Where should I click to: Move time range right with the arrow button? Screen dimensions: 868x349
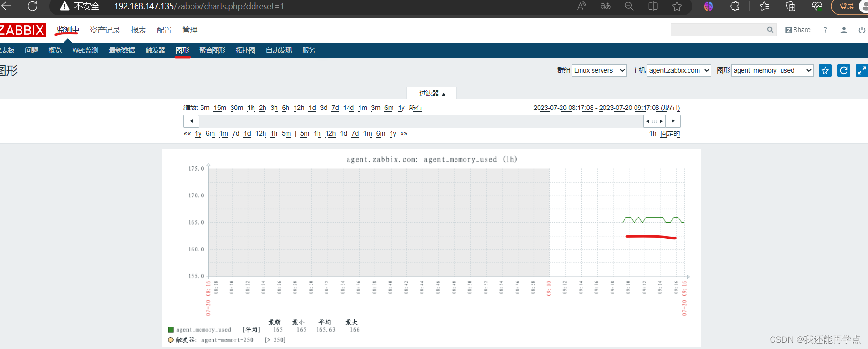(x=673, y=121)
